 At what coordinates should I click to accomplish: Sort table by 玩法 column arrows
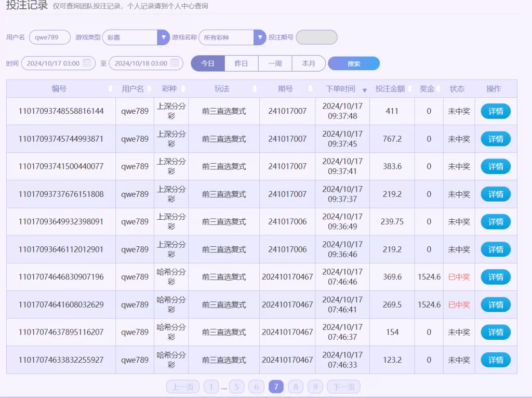(x=255, y=89)
